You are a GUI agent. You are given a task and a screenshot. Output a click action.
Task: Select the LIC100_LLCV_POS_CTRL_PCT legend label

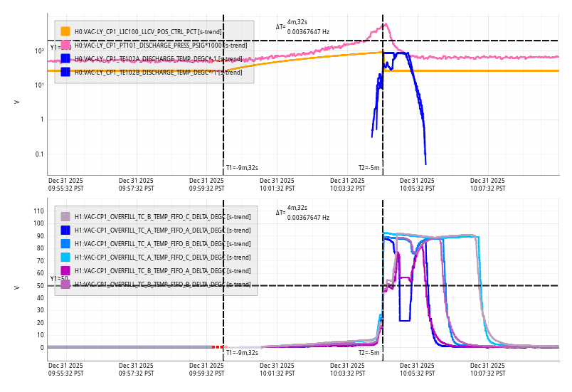pos(148,31)
